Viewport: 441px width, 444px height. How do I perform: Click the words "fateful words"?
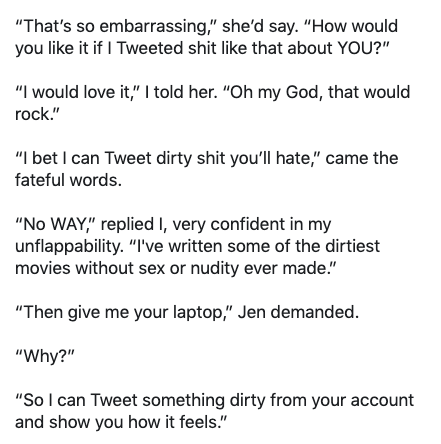tap(66, 180)
